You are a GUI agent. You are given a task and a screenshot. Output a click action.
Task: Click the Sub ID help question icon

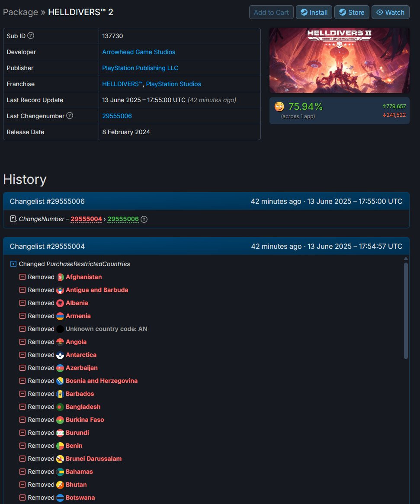click(x=31, y=35)
